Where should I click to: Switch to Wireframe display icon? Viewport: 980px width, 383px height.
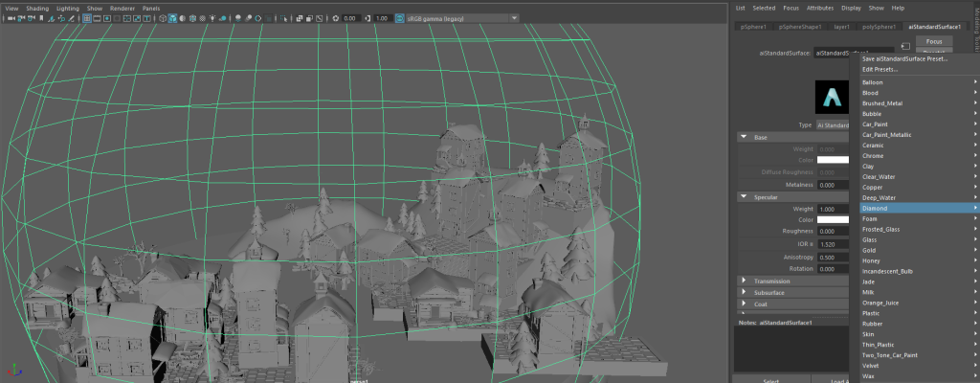pyautogui.click(x=163, y=18)
